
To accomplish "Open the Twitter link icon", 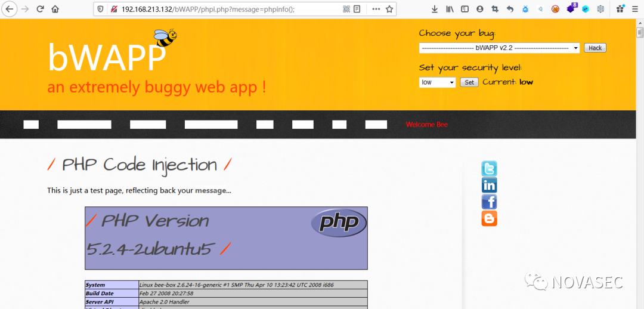I will 489,169.
